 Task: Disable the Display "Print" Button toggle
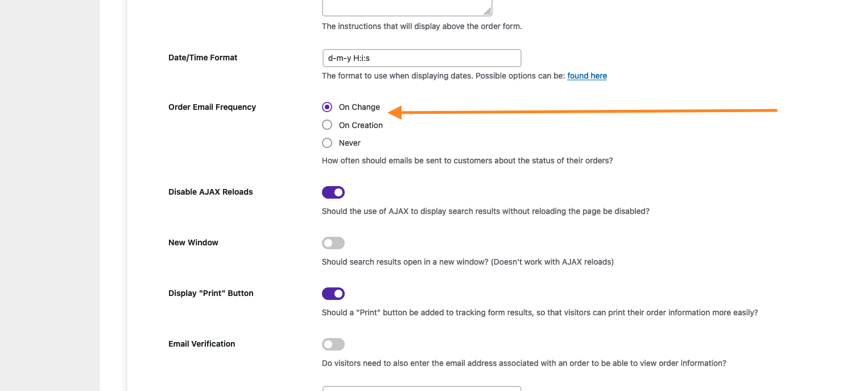click(x=333, y=294)
